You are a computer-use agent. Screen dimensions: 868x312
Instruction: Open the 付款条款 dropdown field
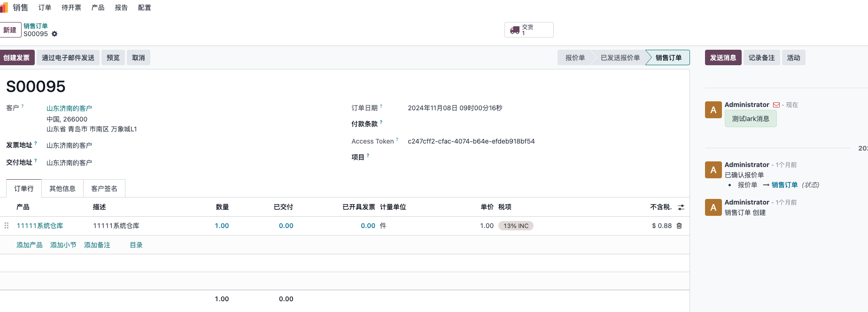pyautogui.click(x=545, y=124)
